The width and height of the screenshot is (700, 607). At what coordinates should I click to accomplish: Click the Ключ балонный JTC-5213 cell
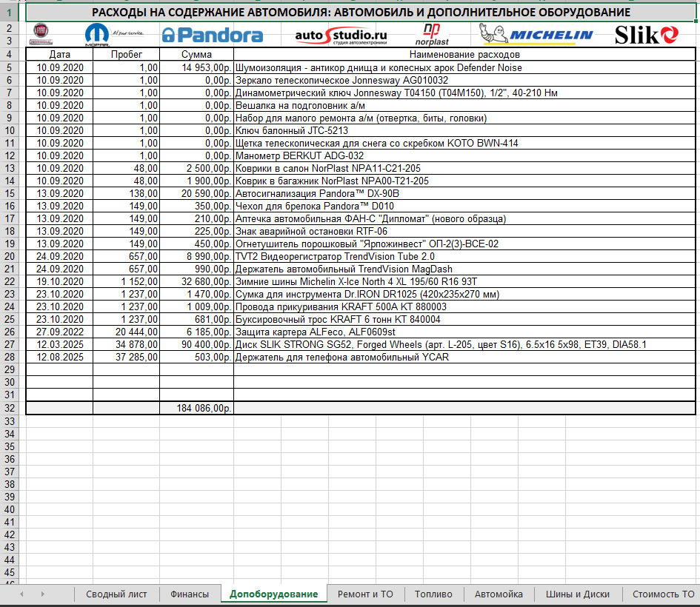(x=464, y=131)
